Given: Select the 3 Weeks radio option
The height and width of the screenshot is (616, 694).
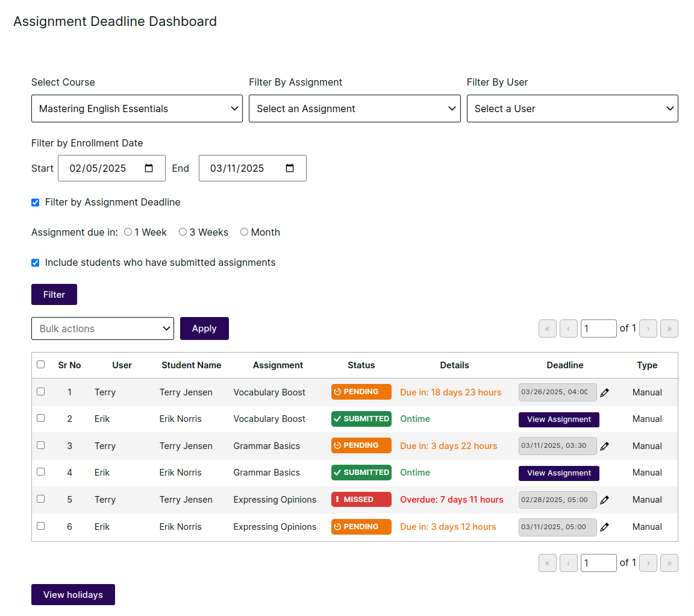Looking at the screenshot, I should pos(183,232).
